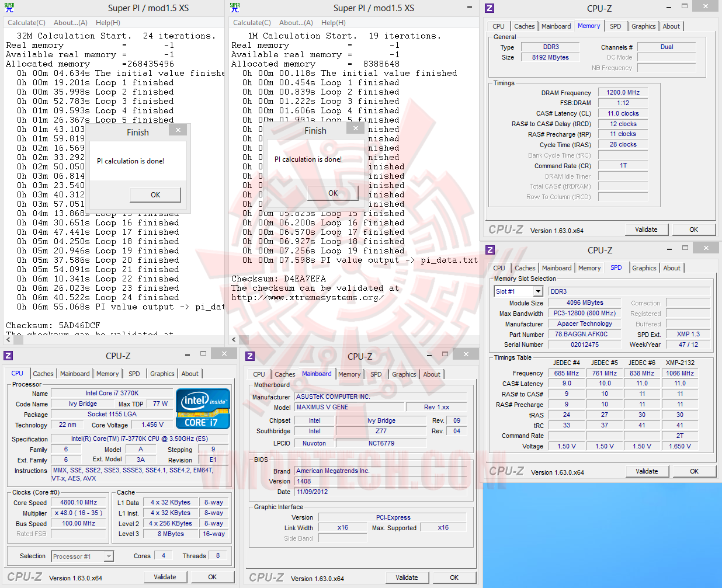Click the Intel Core i7 3770K name field
The width and height of the screenshot is (722, 588).
point(112,393)
